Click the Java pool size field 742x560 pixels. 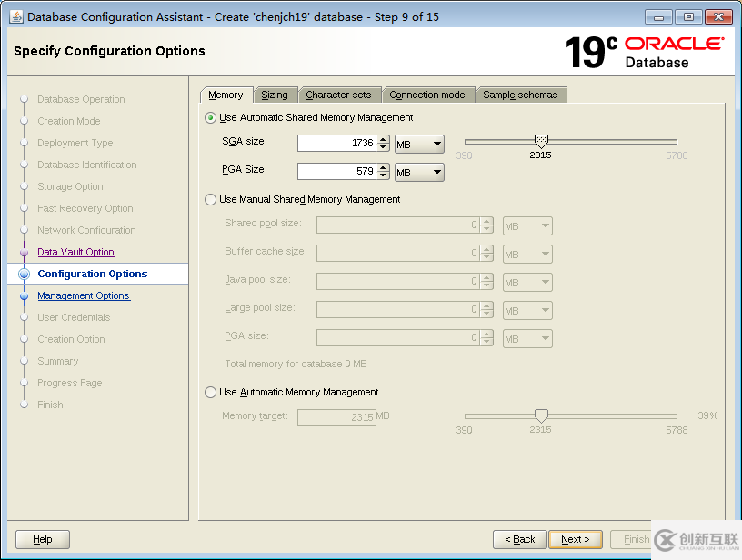pos(398,282)
